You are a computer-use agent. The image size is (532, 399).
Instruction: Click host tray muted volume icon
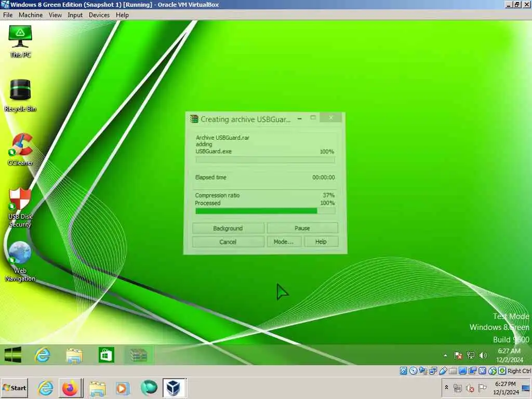tap(470, 388)
